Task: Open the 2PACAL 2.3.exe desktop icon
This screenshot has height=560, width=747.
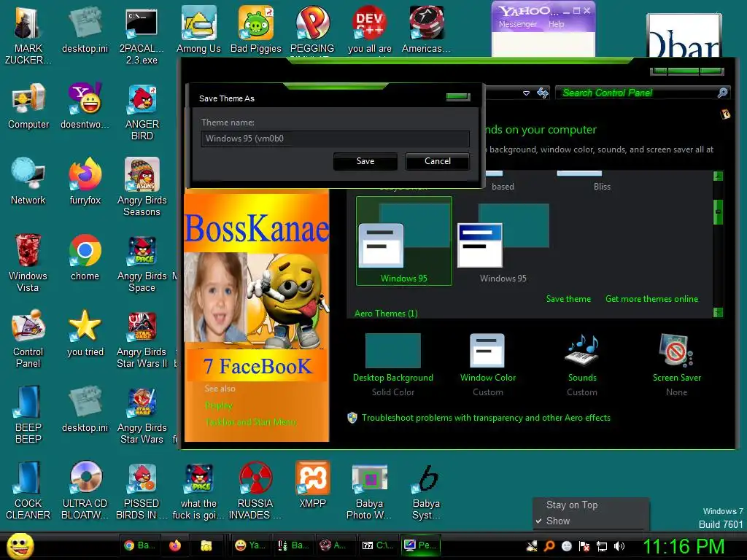Action: tap(142, 34)
